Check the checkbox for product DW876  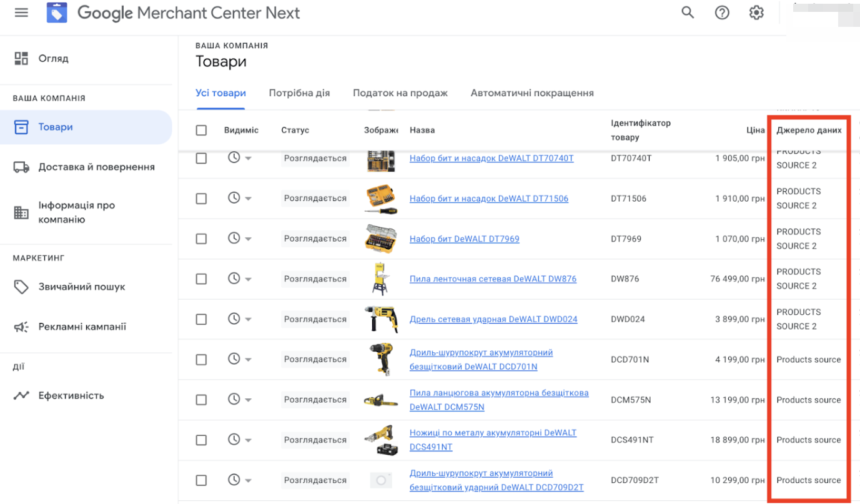coord(201,279)
